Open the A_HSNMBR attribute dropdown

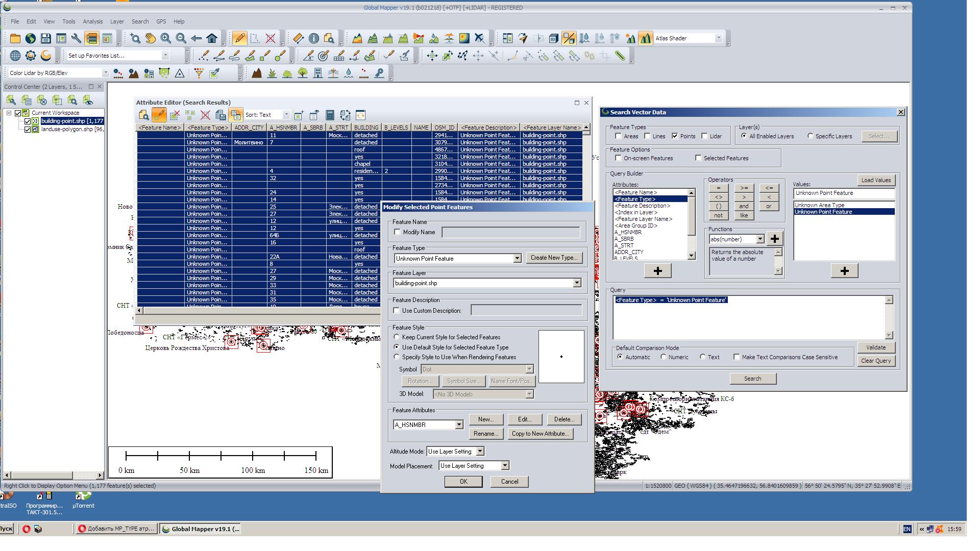pos(458,424)
